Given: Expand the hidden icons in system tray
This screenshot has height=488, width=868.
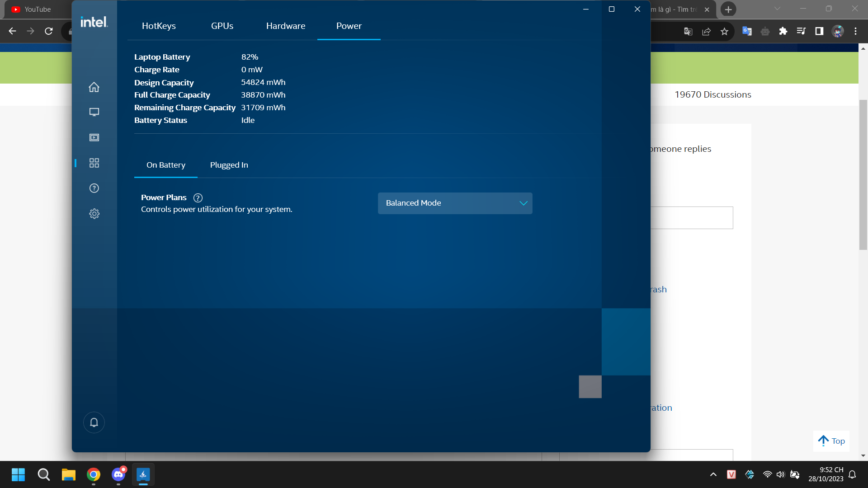Looking at the screenshot, I should click(713, 474).
